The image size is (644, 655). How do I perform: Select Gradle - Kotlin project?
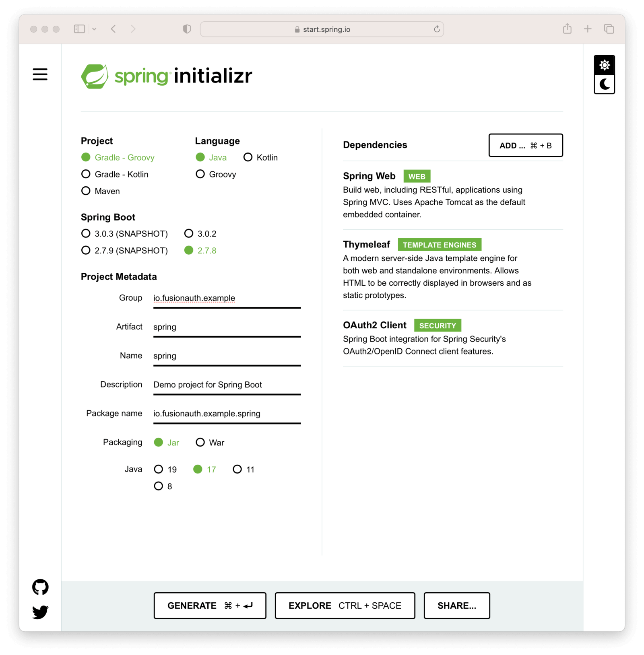[x=115, y=174]
